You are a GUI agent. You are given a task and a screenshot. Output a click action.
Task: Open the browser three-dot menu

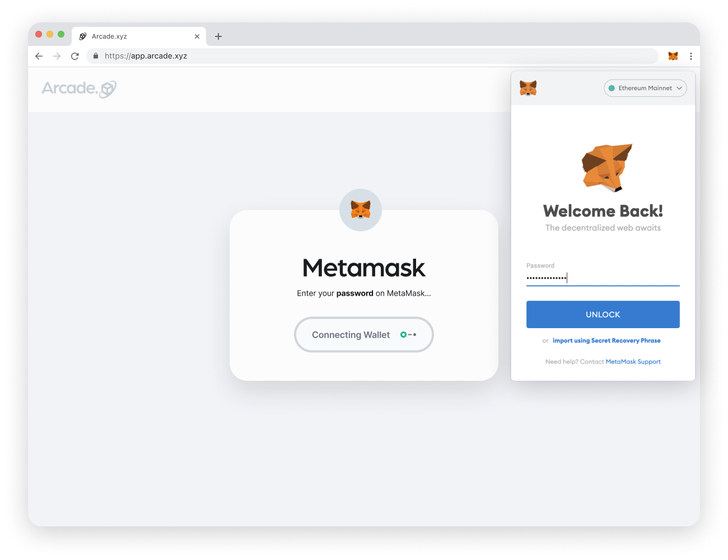click(691, 56)
